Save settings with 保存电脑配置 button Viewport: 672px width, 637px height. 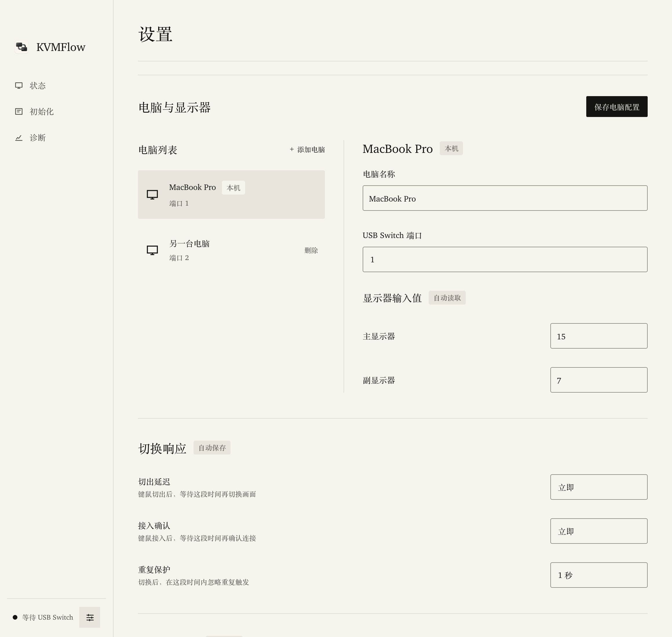point(617,107)
